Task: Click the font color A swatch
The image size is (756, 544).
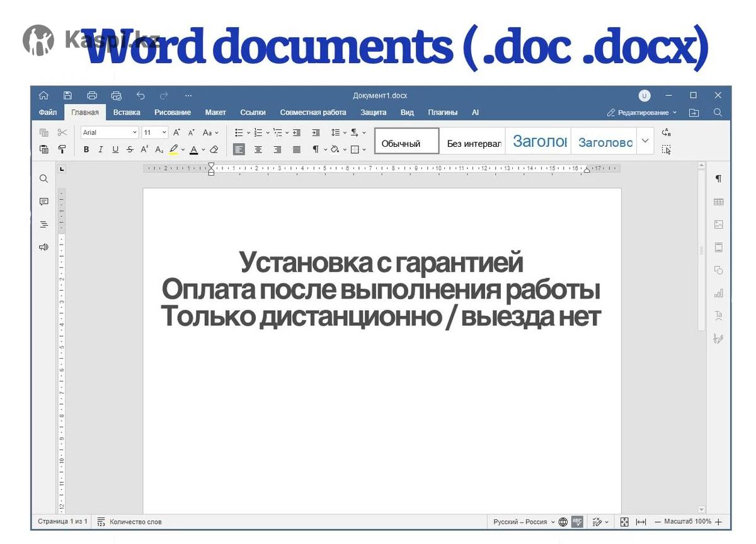Action: [x=193, y=149]
